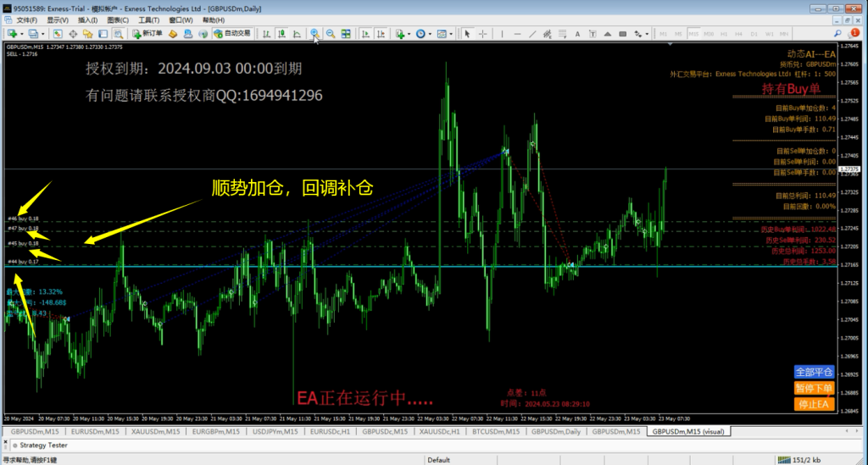
Task: Click the SELL 1.2716 horizontal price line
Action: click(424, 265)
